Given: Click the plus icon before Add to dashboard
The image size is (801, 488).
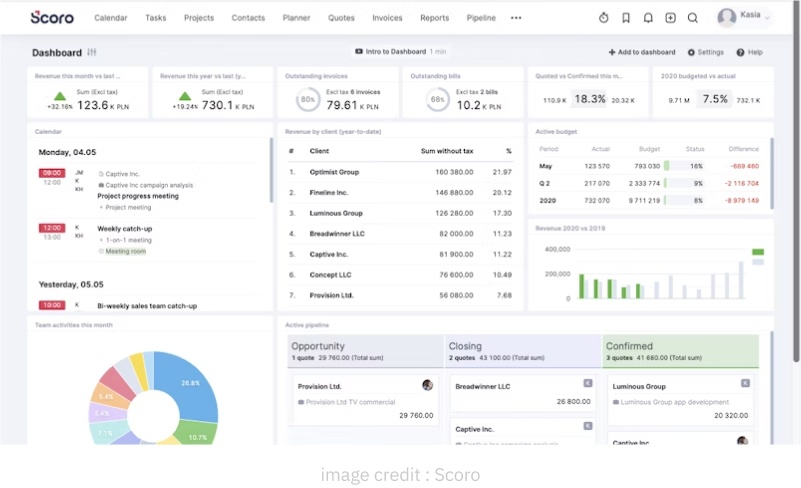Looking at the screenshot, I should tap(611, 52).
